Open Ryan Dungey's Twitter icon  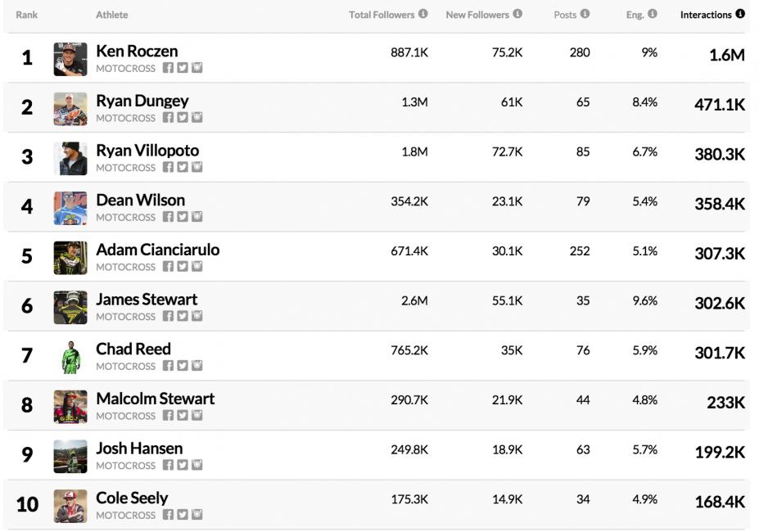[183, 118]
